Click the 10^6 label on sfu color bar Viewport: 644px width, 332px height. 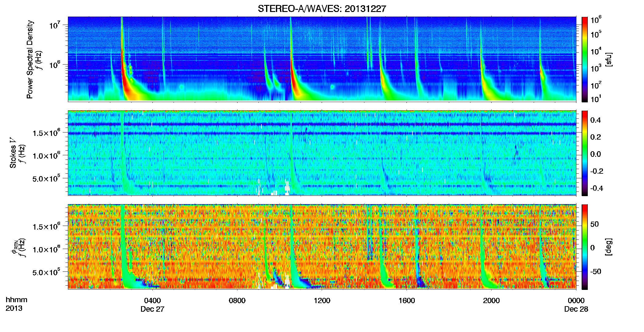point(596,20)
